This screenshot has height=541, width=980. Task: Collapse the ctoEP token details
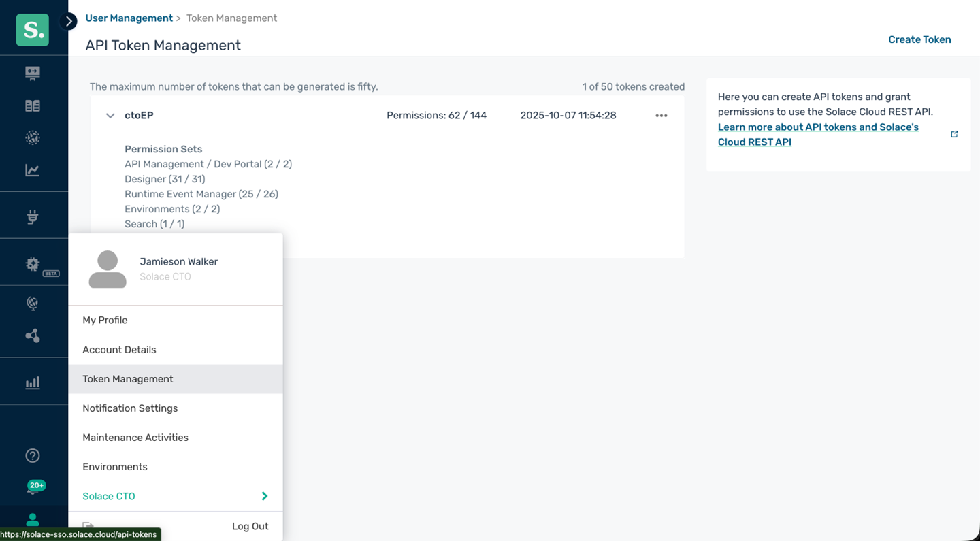[110, 116]
